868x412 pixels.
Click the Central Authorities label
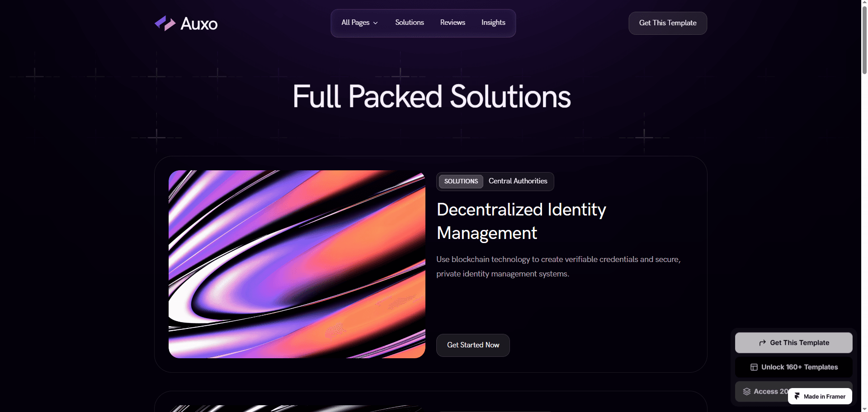tap(518, 181)
